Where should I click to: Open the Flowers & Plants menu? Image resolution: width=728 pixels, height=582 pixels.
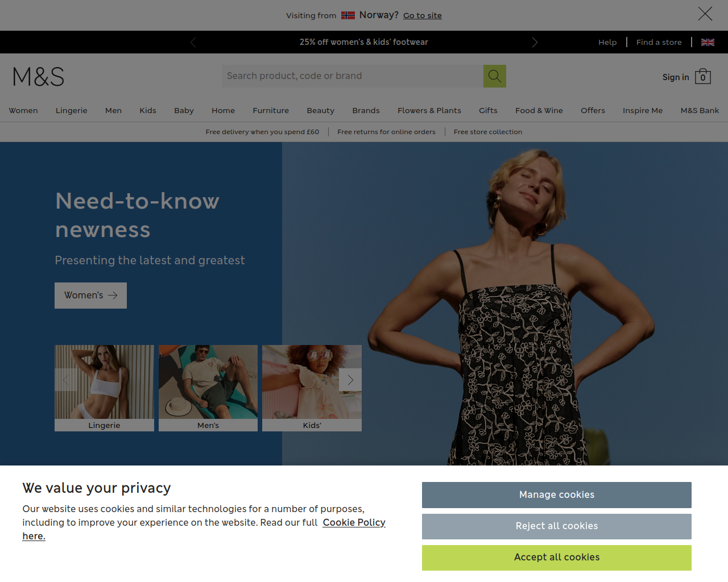pos(429,110)
